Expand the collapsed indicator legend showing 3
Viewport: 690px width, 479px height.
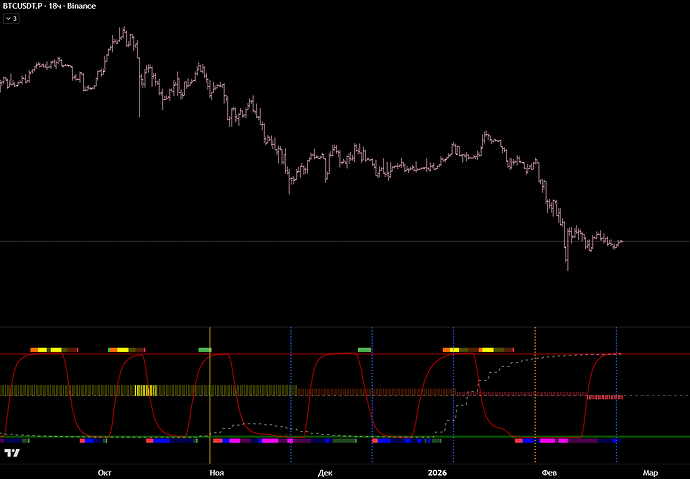point(12,18)
